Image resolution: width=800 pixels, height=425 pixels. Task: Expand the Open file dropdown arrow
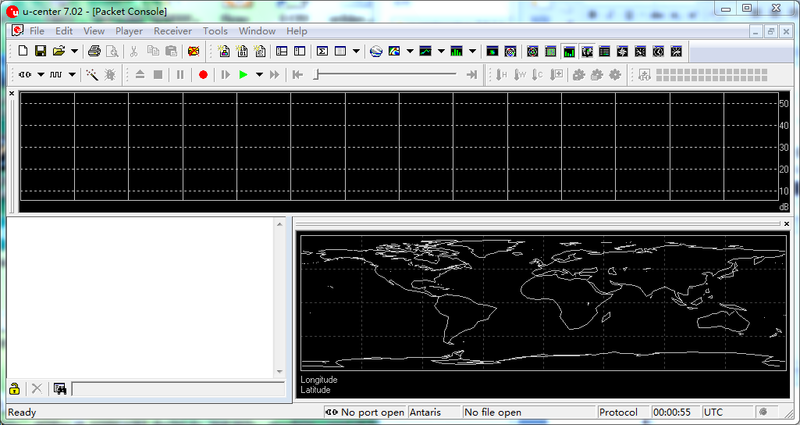click(x=74, y=51)
